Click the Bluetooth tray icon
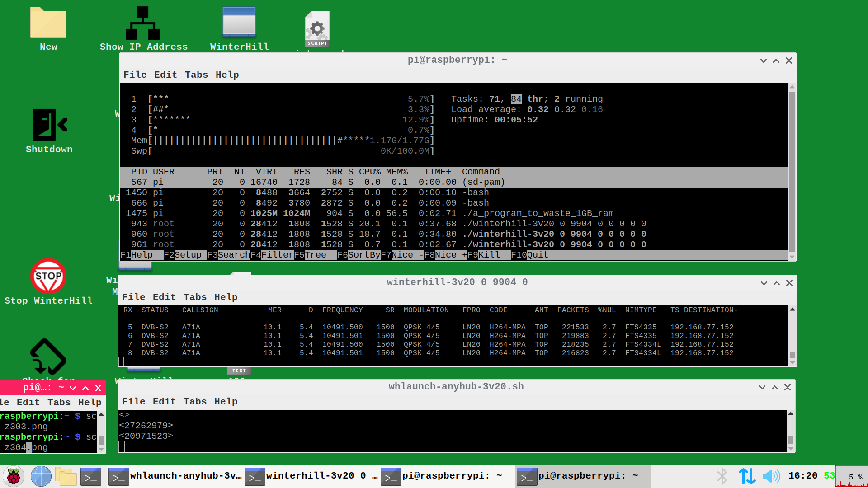868x488 pixels. [722, 476]
